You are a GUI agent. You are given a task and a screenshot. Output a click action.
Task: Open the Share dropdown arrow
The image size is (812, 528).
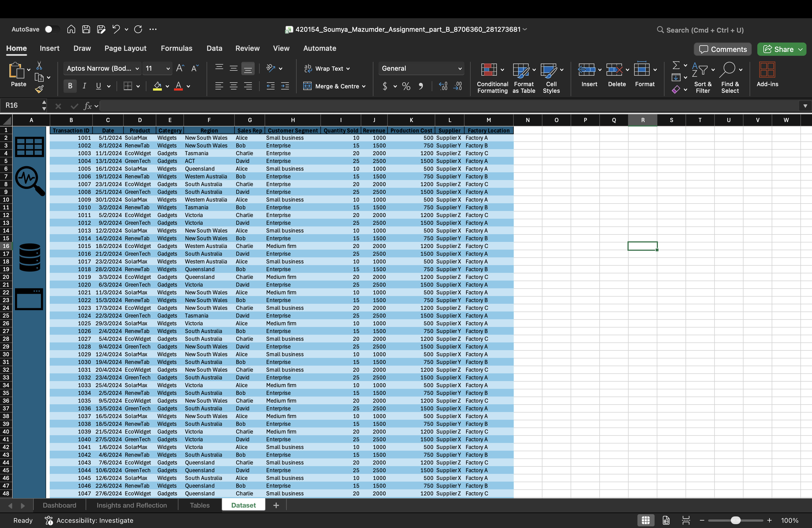[800, 49]
